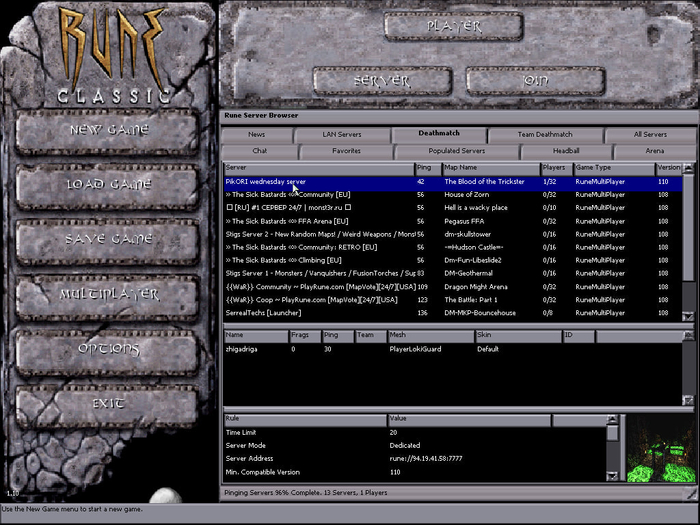Switch to the Team Deathmatch tab
700x525 pixels.
(x=545, y=134)
